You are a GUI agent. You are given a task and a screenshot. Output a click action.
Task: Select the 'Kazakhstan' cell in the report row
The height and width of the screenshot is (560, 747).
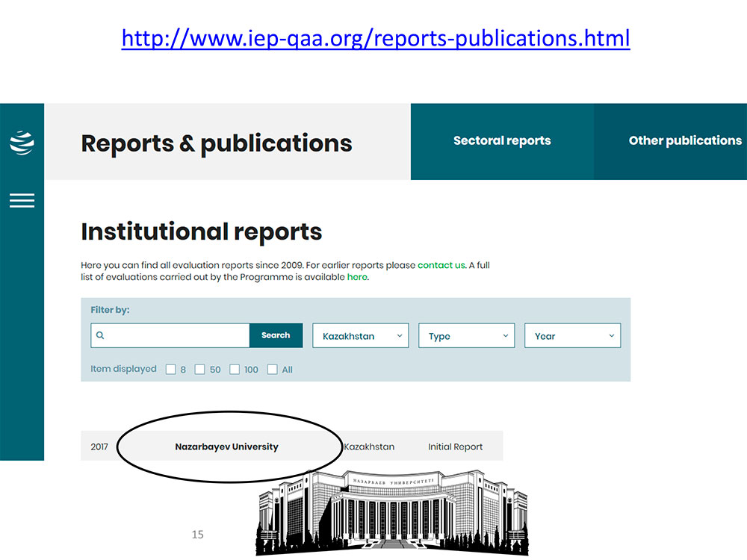[x=369, y=447]
